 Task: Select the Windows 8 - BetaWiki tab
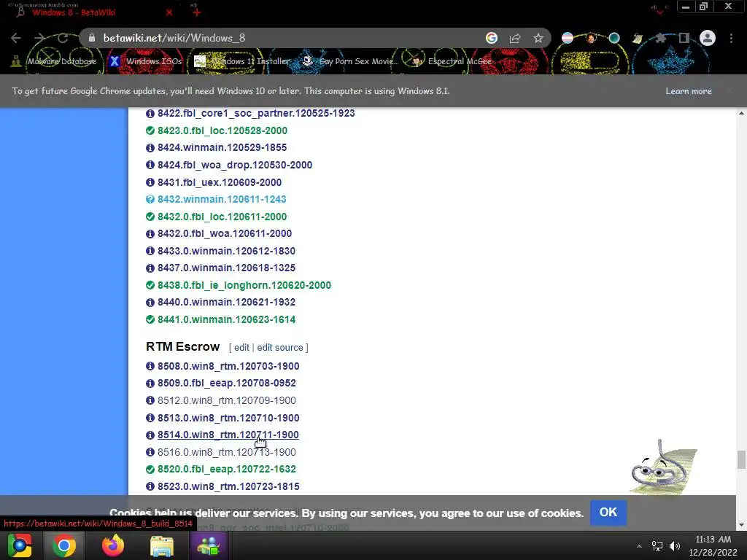pos(90,12)
